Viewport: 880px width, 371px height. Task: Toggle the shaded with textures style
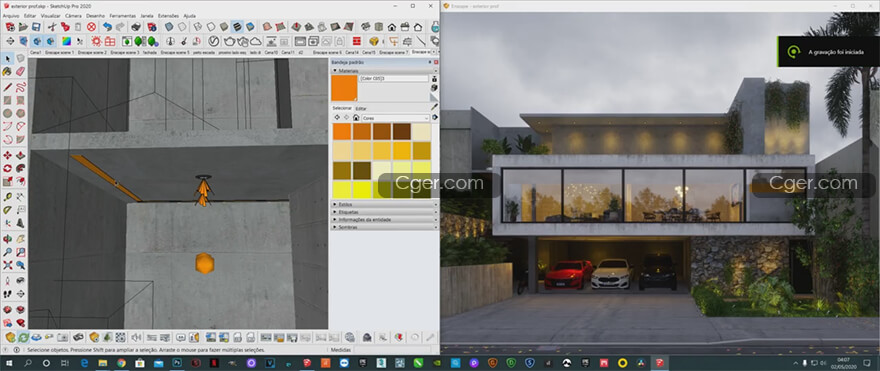coord(237,27)
